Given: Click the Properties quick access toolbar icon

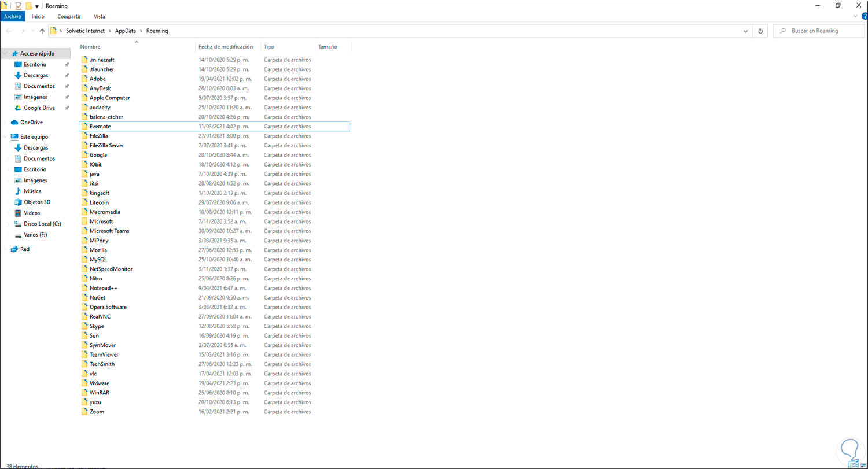Looking at the screenshot, I should click(x=18, y=6).
